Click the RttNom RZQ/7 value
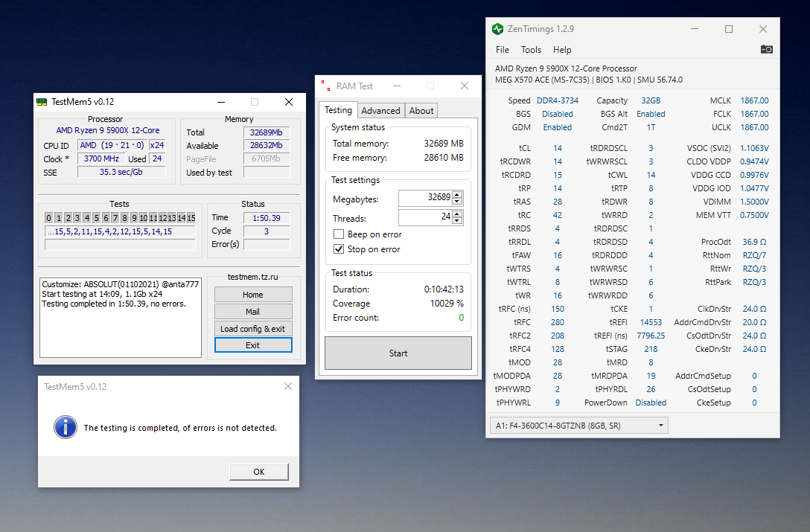 (754, 255)
